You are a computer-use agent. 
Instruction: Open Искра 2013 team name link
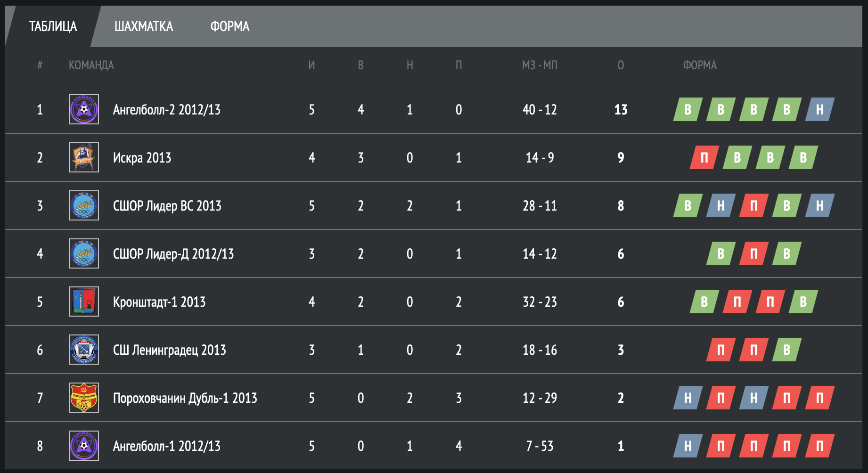(142, 158)
